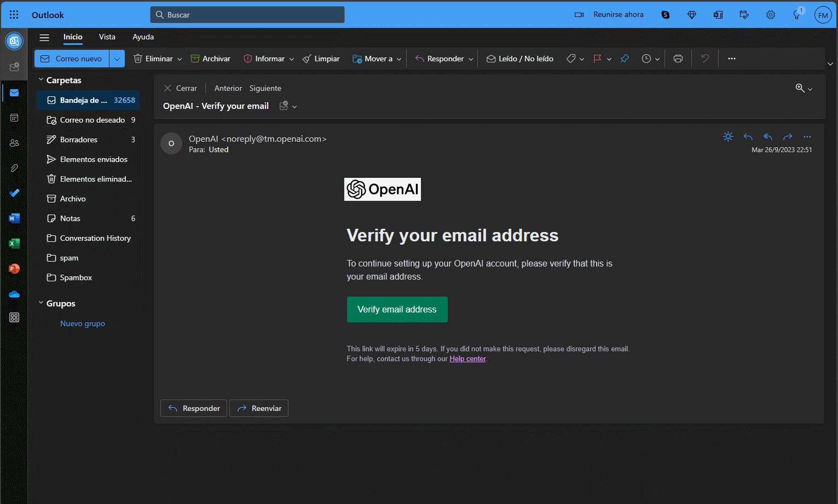Open More apps icon in rail
This screenshot has width=838, height=504.
click(14, 317)
